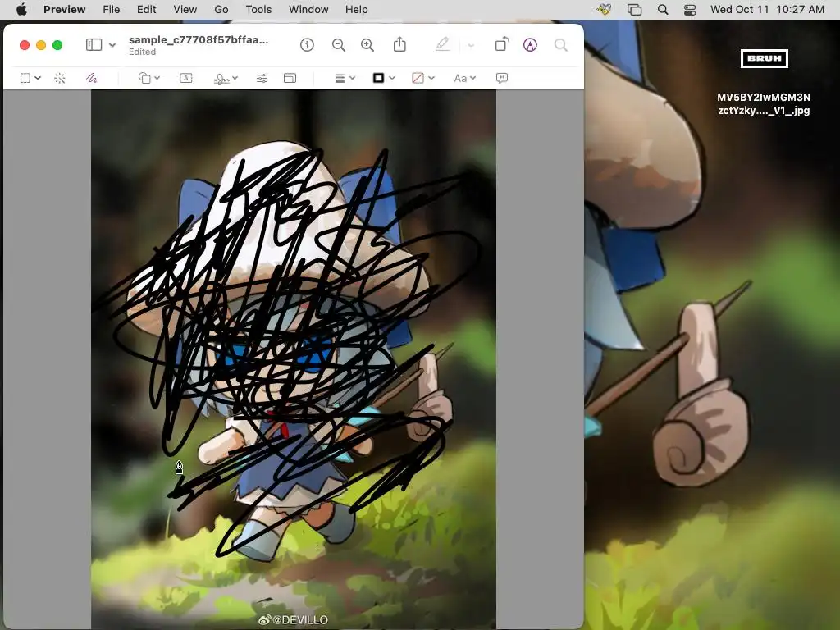Expand Shape Style dropdown chevron
This screenshot has width=840, height=630.
353,78
